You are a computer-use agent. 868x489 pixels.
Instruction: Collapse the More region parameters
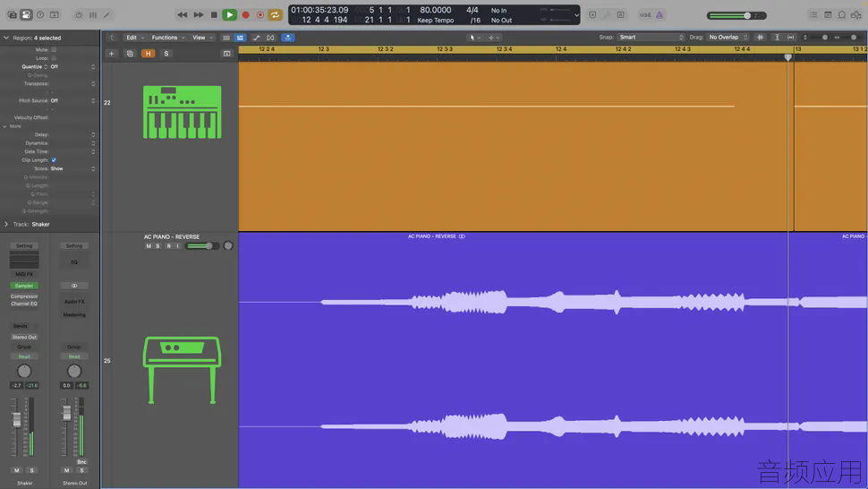(5, 126)
